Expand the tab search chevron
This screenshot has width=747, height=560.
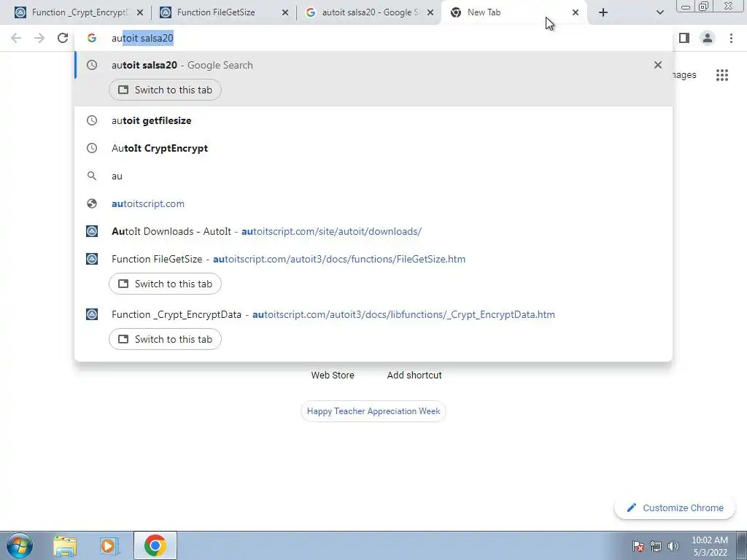coord(659,12)
